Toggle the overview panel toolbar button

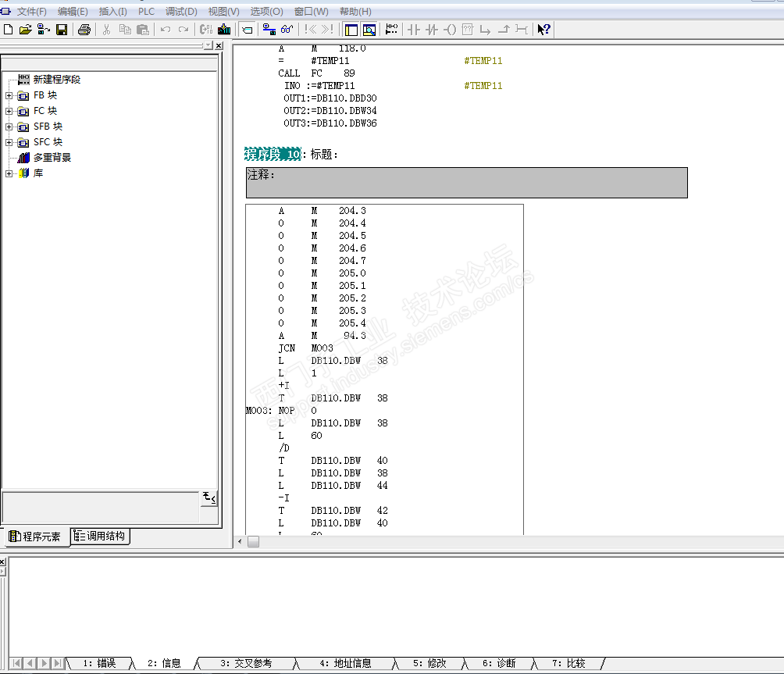(351, 30)
